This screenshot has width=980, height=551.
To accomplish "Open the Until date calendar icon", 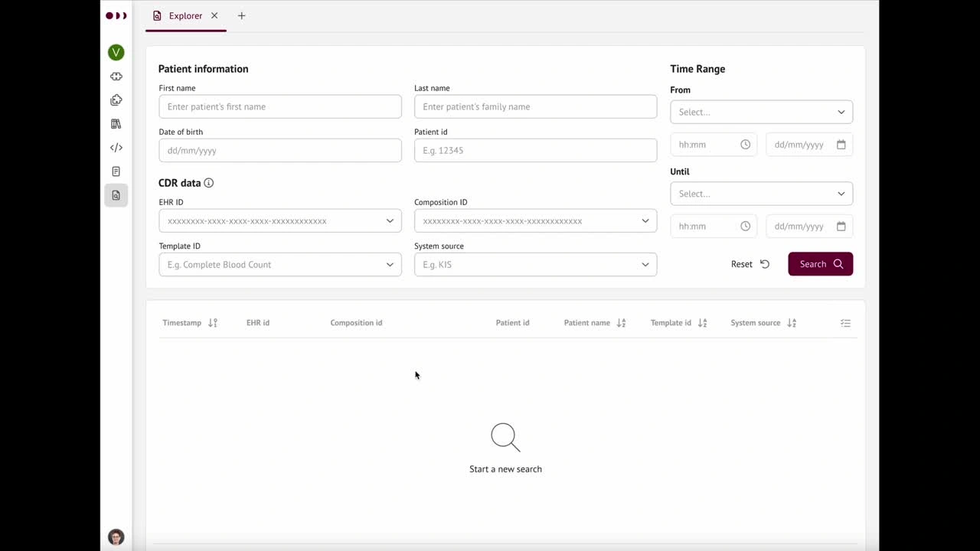I will tap(841, 227).
